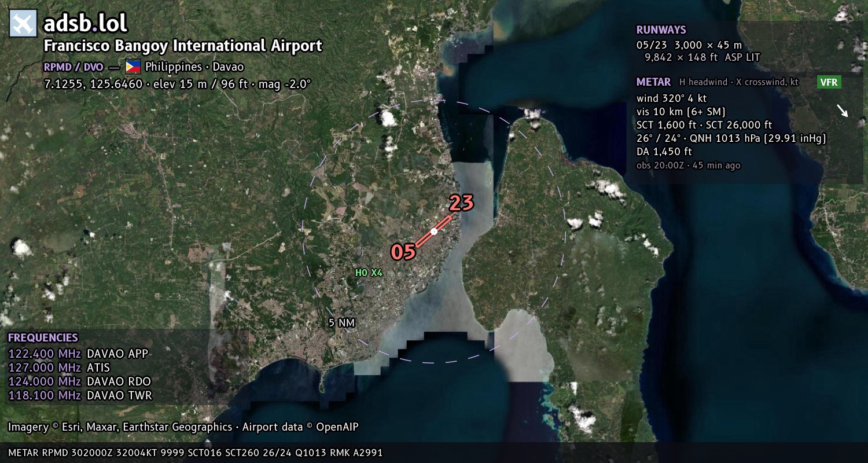Screen dimensions: 868x463
Task: Click Francisco Bangoy International Airport heading
Action: click(x=183, y=46)
